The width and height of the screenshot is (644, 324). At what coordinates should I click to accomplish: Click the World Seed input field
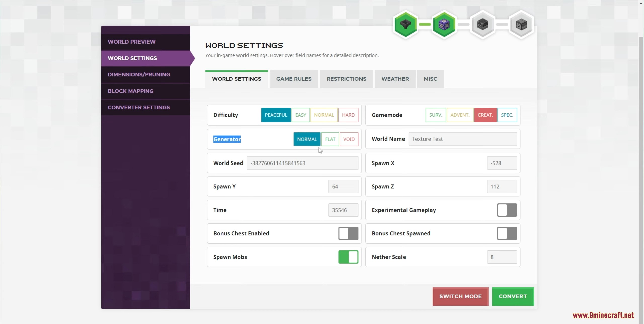click(303, 163)
